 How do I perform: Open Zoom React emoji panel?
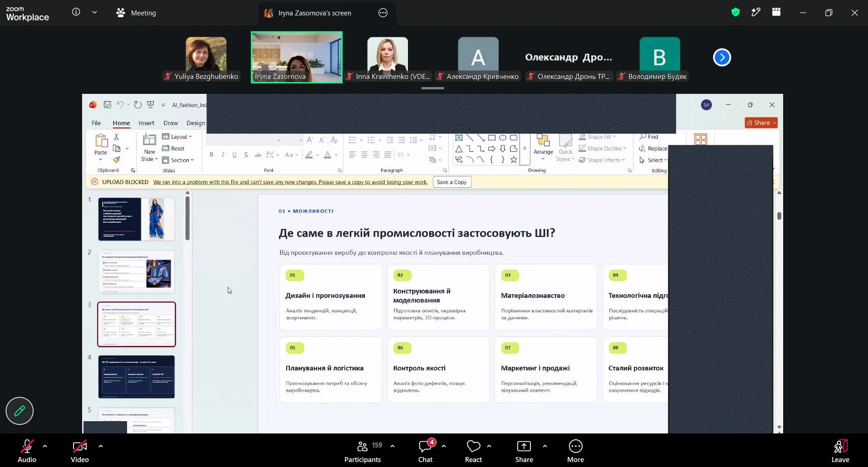(473, 452)
